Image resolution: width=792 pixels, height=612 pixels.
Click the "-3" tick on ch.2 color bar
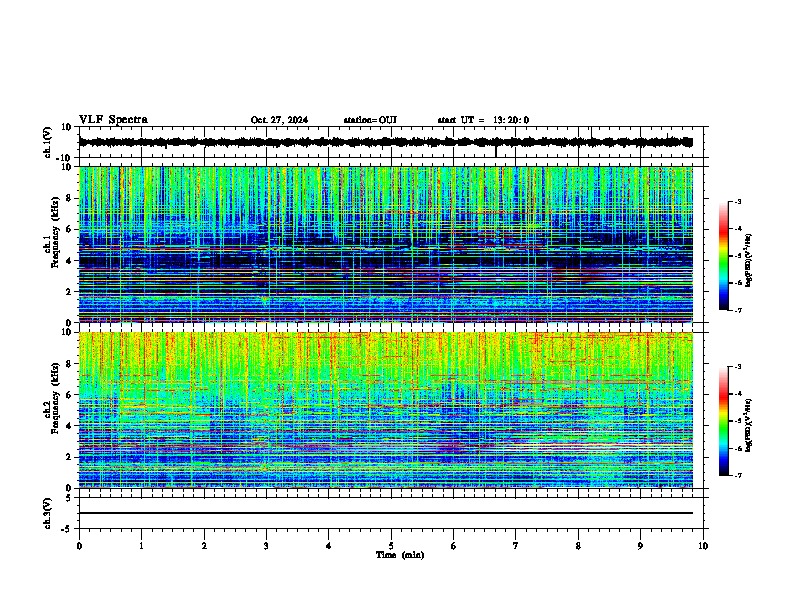pyautogui.click(x=737, y=367)
